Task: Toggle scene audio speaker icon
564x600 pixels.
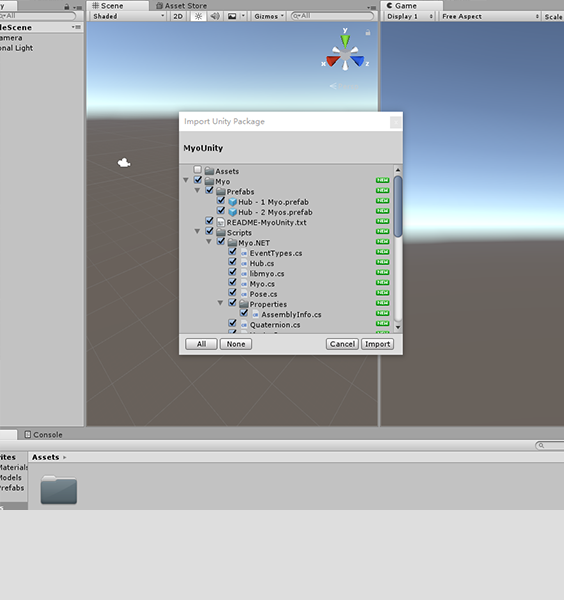Action: click(x=215, y=16)
